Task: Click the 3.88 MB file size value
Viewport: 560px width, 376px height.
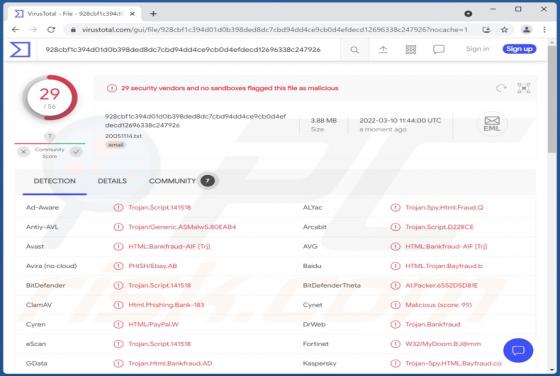Action: point(324,120)
